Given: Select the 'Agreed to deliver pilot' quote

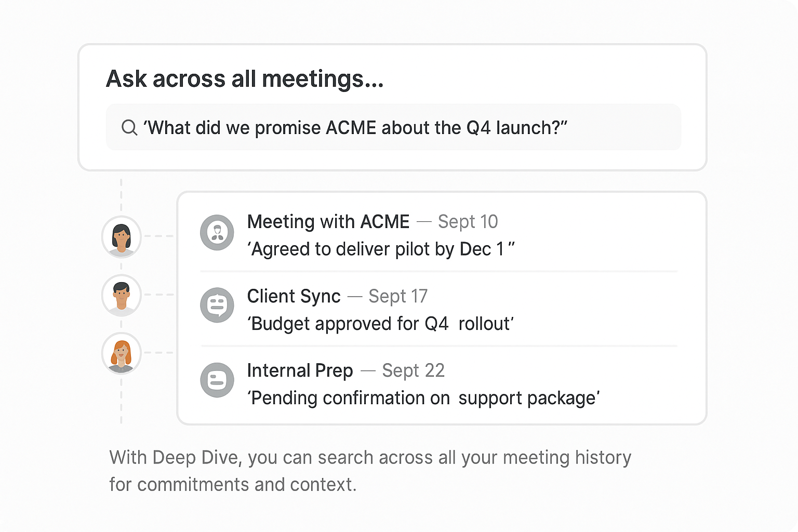Looking at the screenshot, I should click(381, 249).
